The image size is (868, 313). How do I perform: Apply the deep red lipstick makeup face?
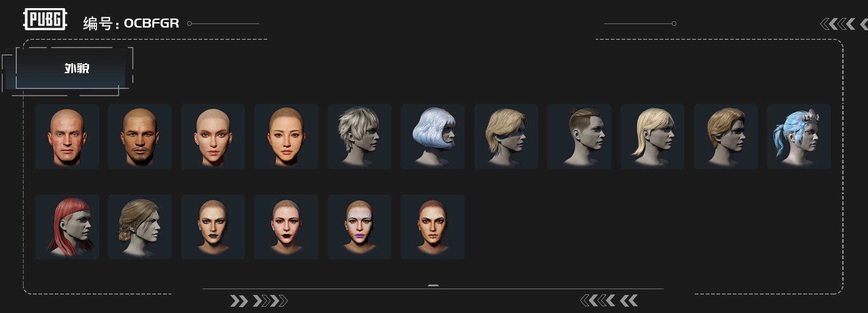click(x=287, y=227)
